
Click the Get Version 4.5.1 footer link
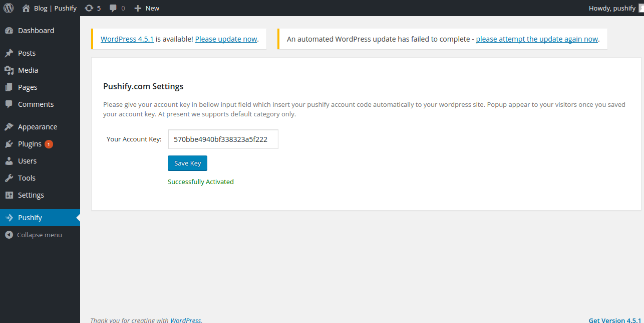coord(616,320)
